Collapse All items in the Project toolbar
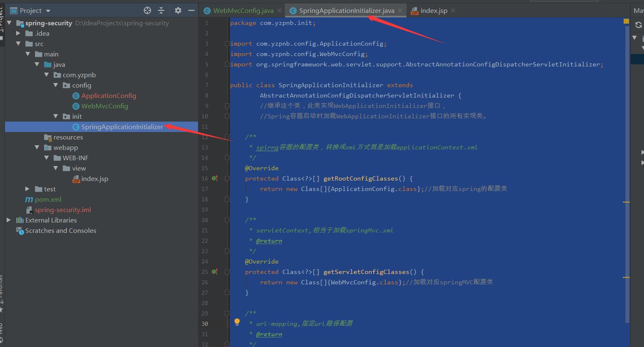Viewport: 644px width, 347px height. coord(162,10)
